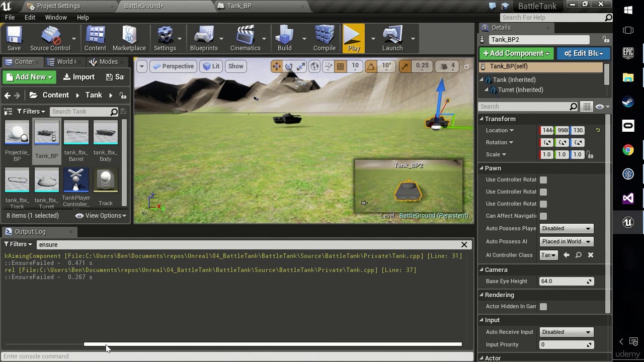Open the Marketplace from the toolbar

[x=129, y=38]
